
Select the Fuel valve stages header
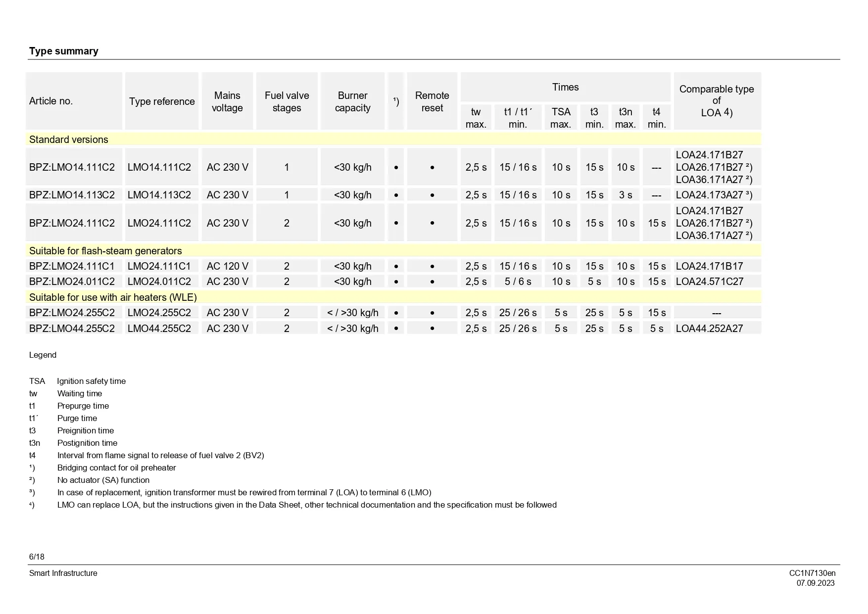(287, 101)
